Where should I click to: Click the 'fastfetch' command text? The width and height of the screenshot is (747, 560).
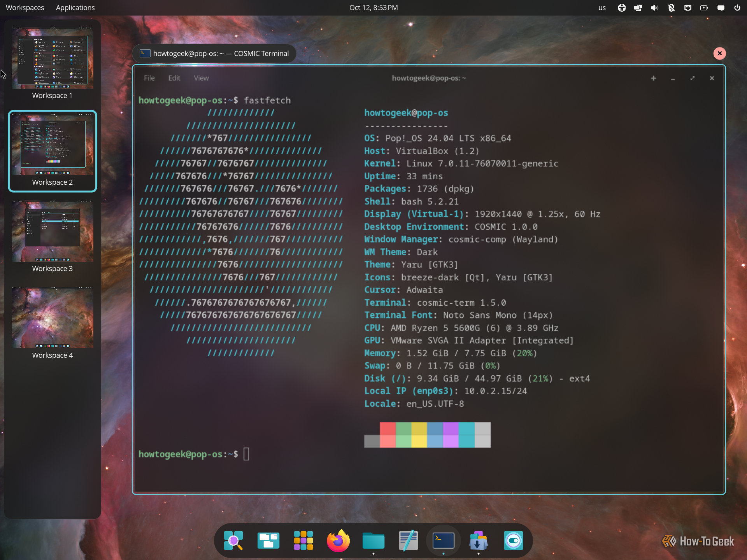tap(267, 100)
